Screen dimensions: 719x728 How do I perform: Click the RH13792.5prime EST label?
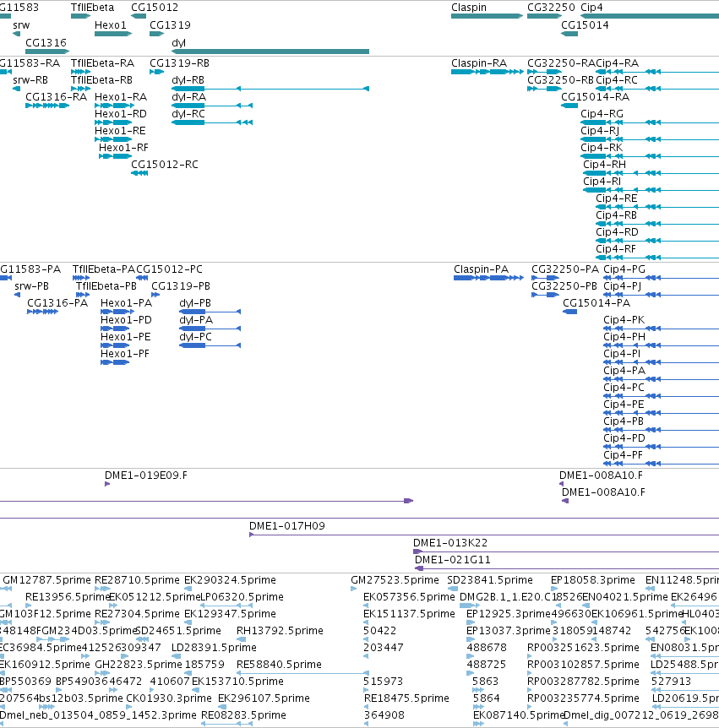point(280,631)
